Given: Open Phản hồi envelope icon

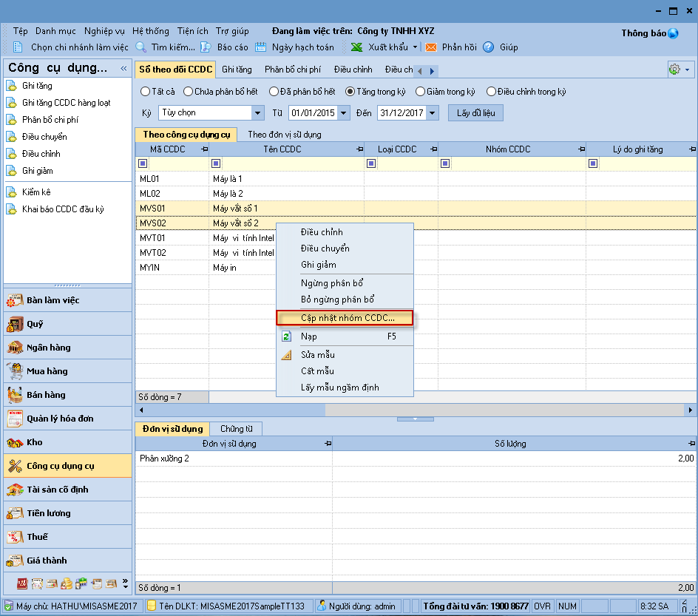Looking at the screenshot, I should pyautogui.click(x=431, y=47).
